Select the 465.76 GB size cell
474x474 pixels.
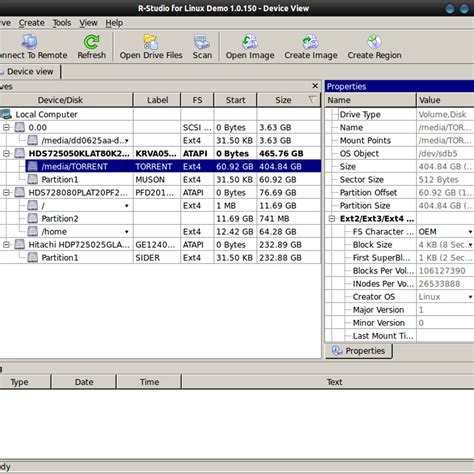tap(289, 153)
